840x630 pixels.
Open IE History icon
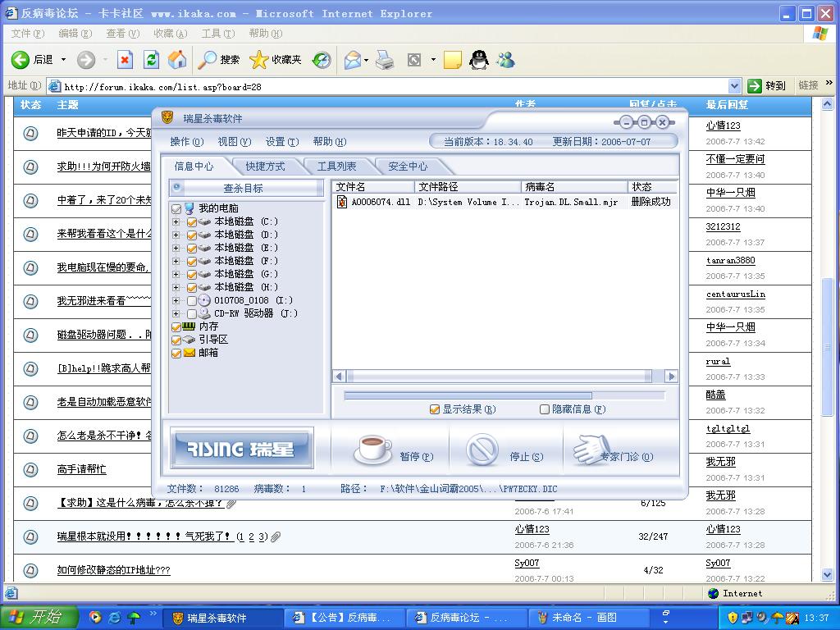pos(322,59)
